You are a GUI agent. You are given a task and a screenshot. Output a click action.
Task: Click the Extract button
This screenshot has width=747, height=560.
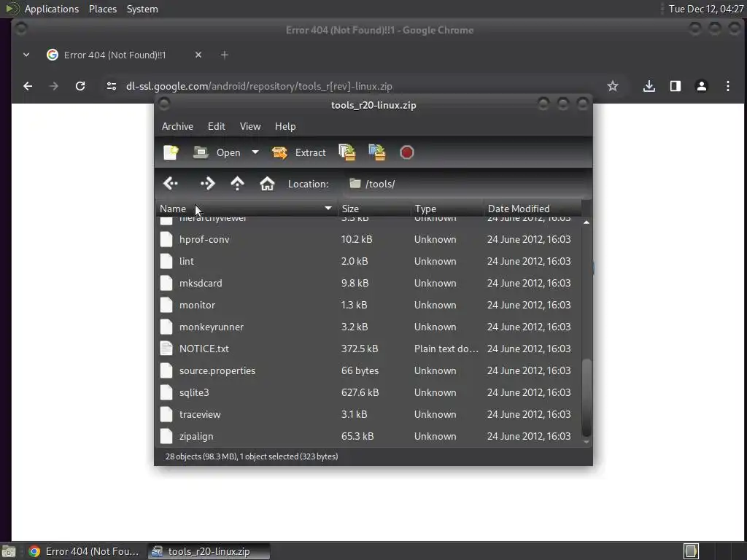pyautogui.click(x=298, y=152)
